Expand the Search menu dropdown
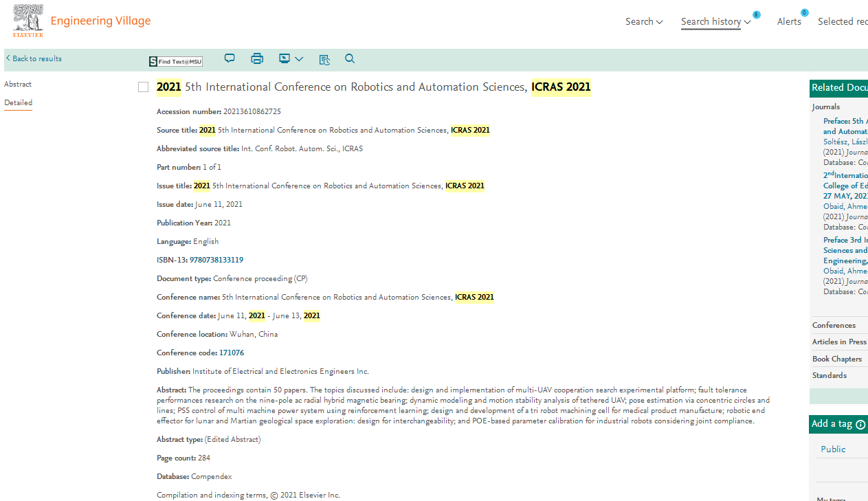Image resolution: width=868 pixels, height=501 pixels. click(x=644, y=21)
